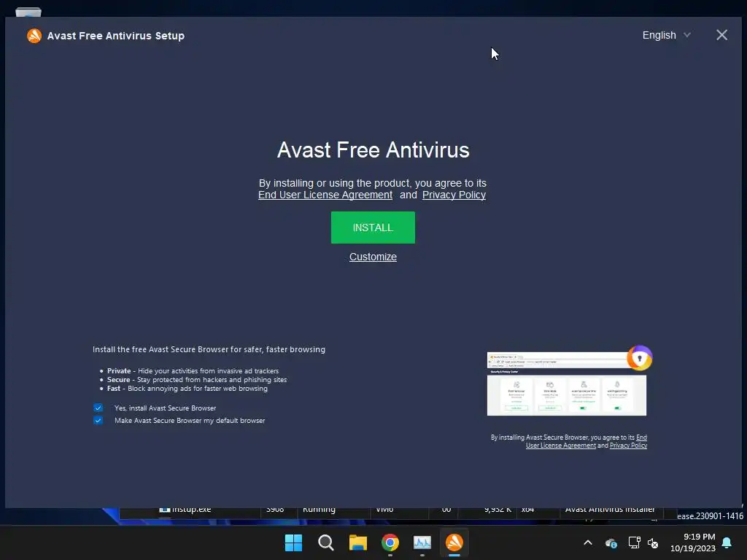This screenshot has height=560, width=747.
Task: Open Windows Search from the taskbar
Action: (x=326, y=542)
